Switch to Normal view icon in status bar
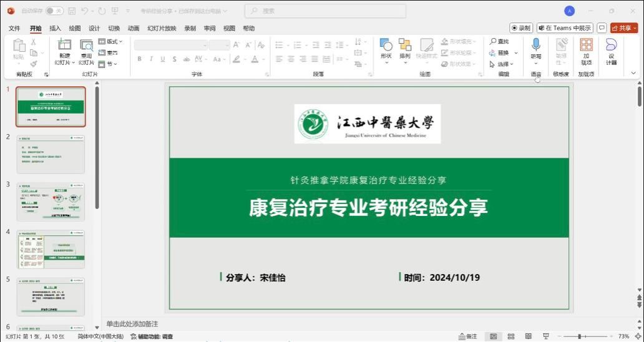644x342 pixels. click(494, 336)
